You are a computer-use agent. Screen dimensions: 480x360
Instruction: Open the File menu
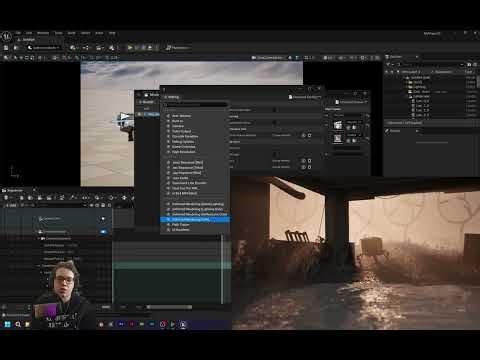(18, 33)
